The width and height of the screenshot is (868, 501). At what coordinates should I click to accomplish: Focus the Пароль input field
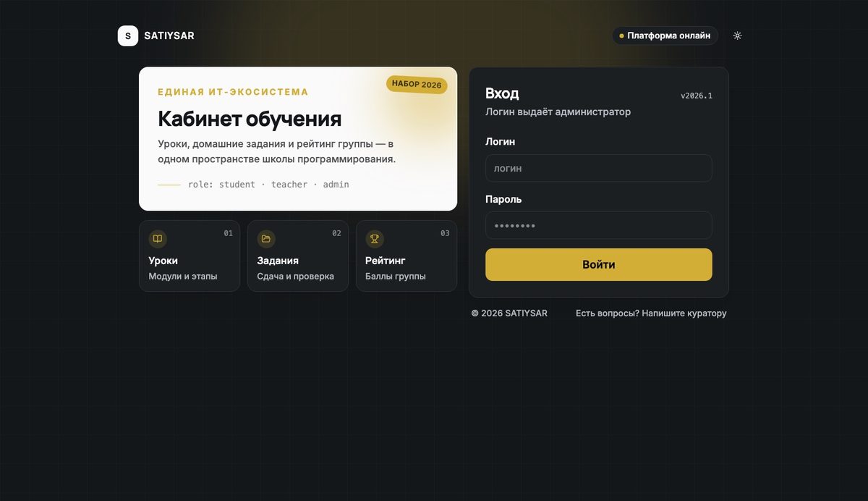[599, 225]
